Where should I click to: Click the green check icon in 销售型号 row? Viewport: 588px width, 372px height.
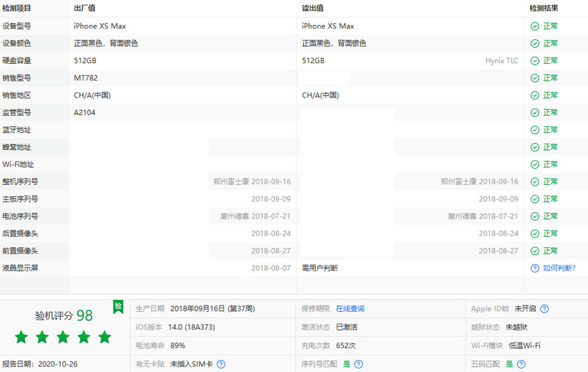[x=535, y=78]
